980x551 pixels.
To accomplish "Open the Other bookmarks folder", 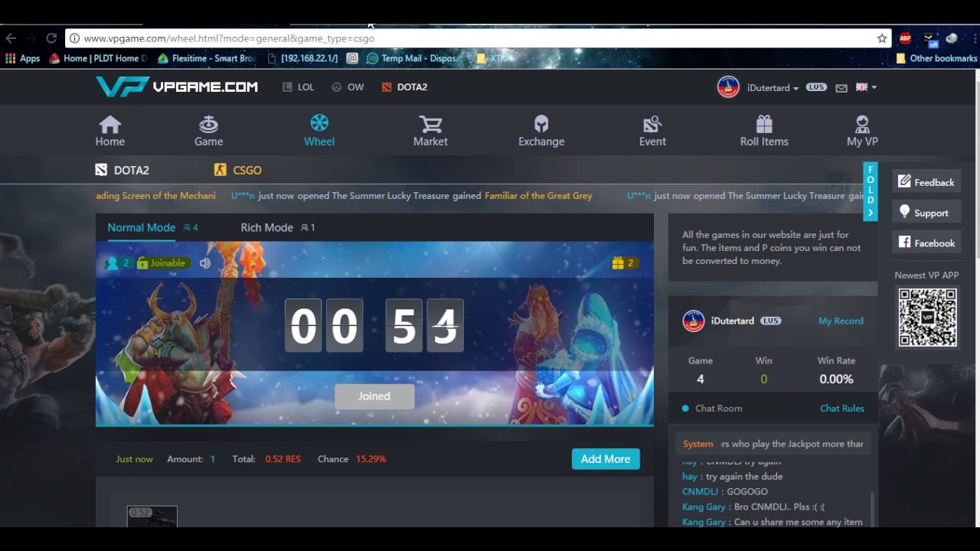I will (x=936, y=58).
